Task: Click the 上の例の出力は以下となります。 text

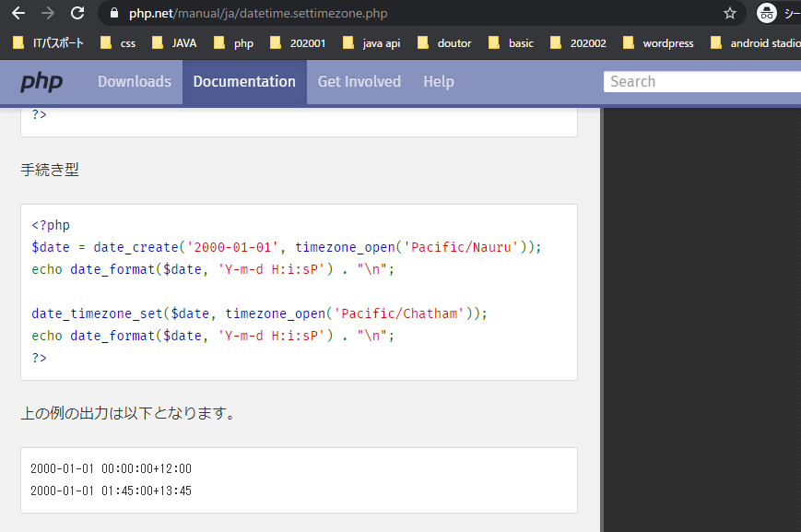Action: tap(128, 413)
